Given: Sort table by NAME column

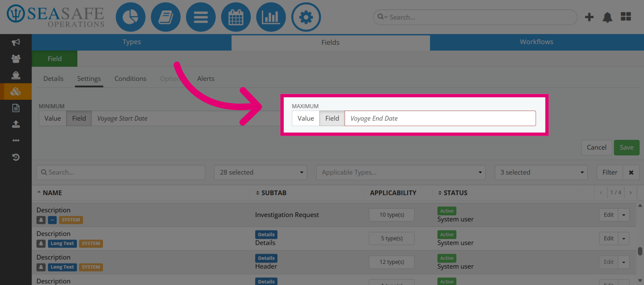Looking at the screenshot, I should (x=49, y=193).
